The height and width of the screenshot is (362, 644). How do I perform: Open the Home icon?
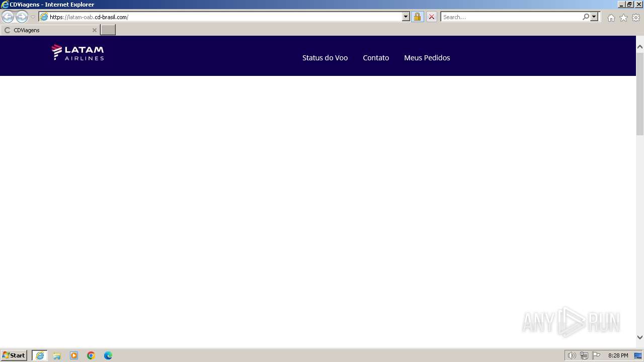(611, 18)
